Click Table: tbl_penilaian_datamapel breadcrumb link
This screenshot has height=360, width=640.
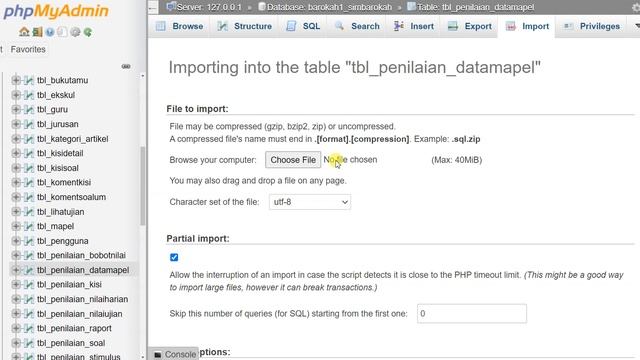(x=476, y=7)
